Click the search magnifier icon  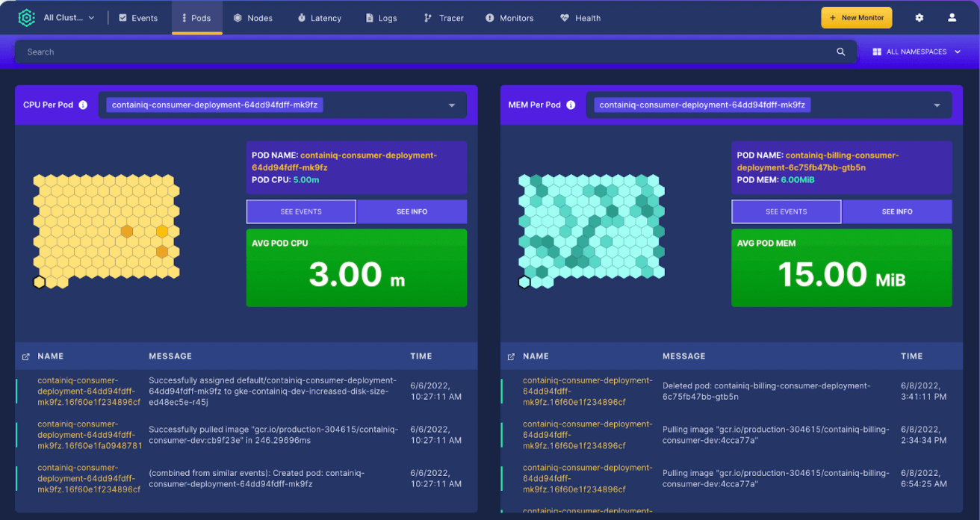pyautogui.click(x=840, y=52)
